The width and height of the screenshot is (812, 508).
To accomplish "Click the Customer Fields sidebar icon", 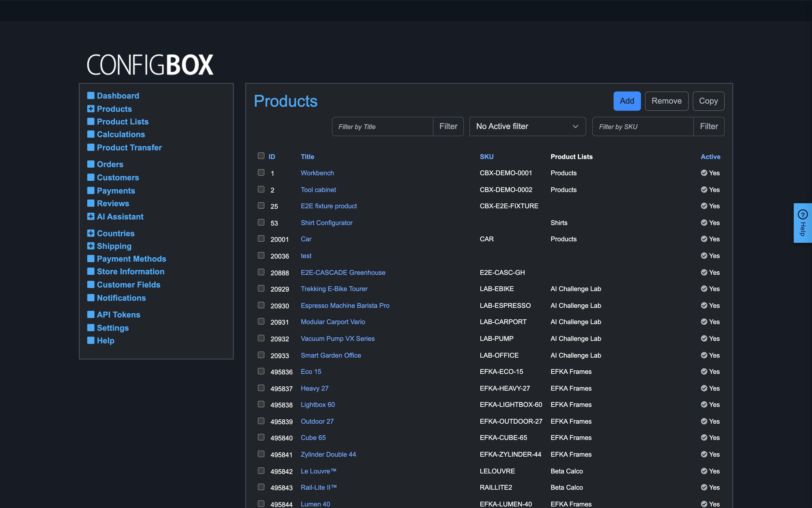I will [91, 284].
